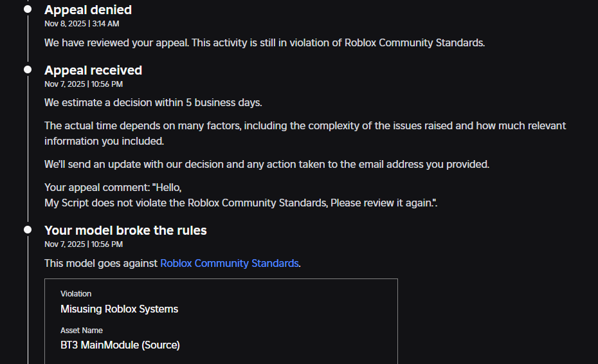
Task: Select the BT3 MainModule (Source) asset name
Action: [120, 345]
